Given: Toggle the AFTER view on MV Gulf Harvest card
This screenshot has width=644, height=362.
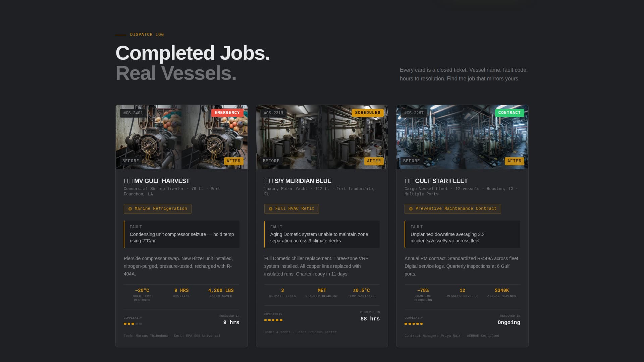Looking at the screenshot, I should [234, 161].
